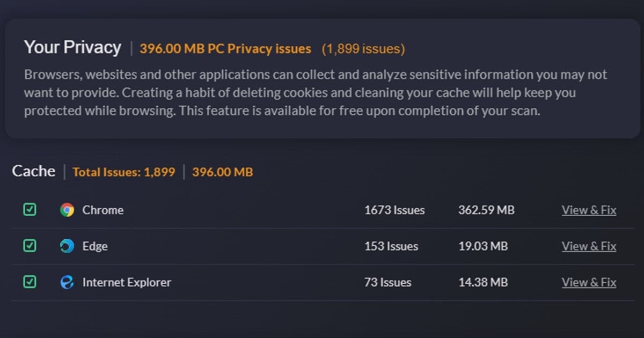
Task: Click the 153 Issues count
Action: [x=391, y=246]
